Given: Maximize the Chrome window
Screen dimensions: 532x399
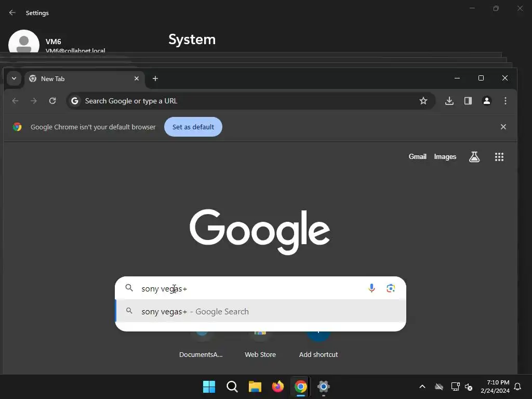Looking at the screenshot, I should point(481,78).
